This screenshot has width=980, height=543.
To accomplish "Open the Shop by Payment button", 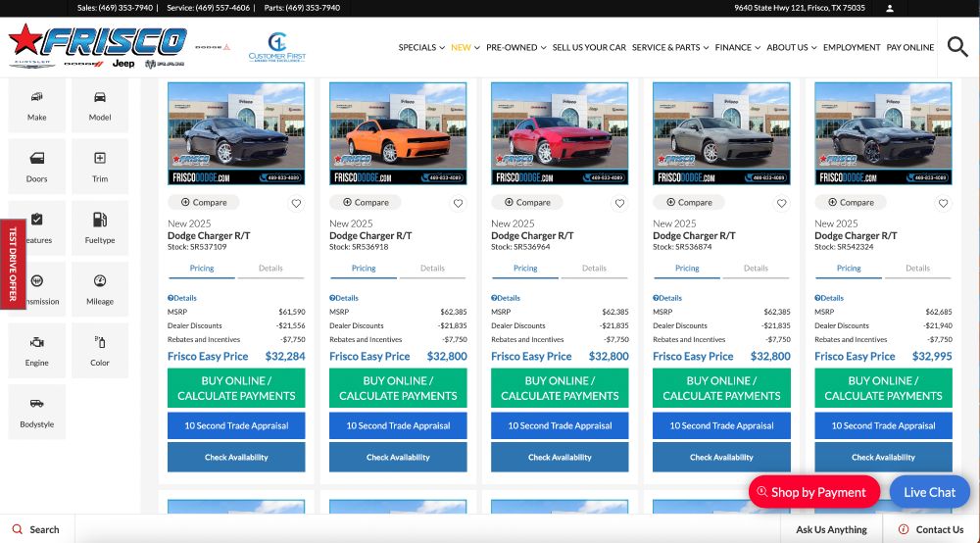I will point(813,492).
